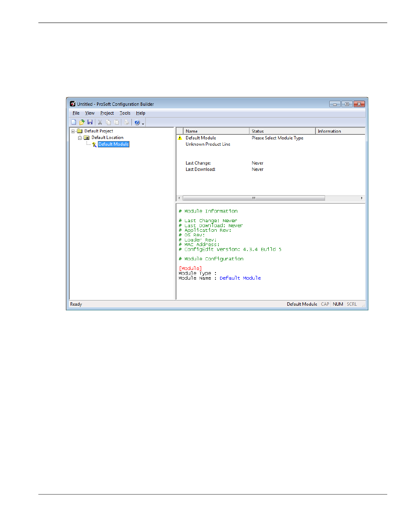The image size is (399, 532).
Task: Click 'Never' in the Last Change row
Action: 257,163
